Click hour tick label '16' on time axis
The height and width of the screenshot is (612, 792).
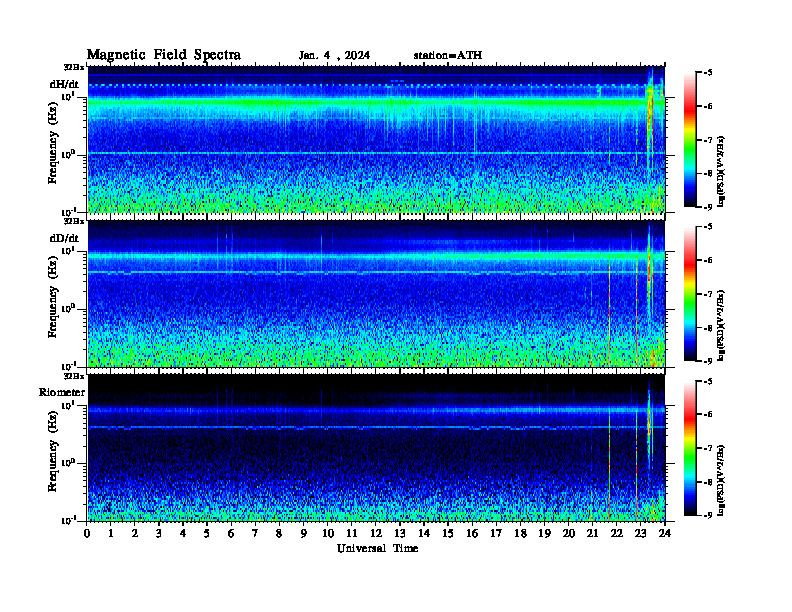click(472, 533)
